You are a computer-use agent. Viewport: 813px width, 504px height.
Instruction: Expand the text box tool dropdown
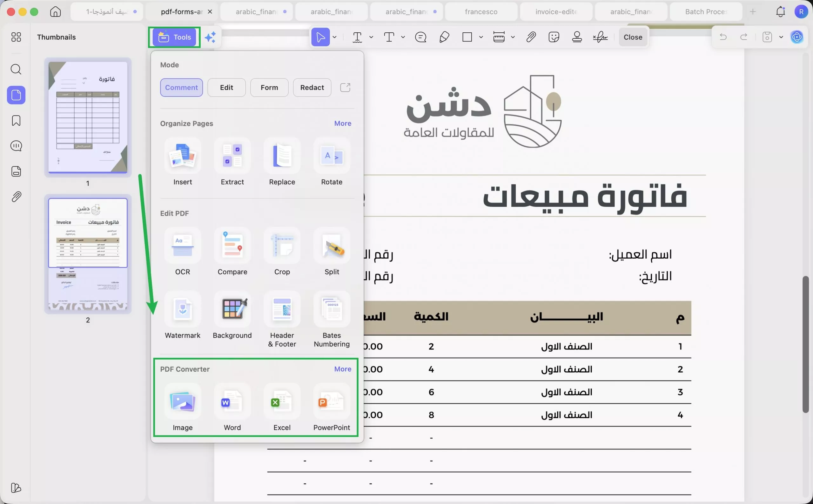coord(403,37)
